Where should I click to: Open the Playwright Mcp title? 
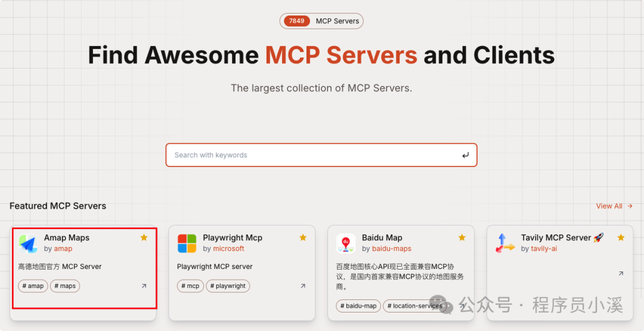click(x=233, y=238)
